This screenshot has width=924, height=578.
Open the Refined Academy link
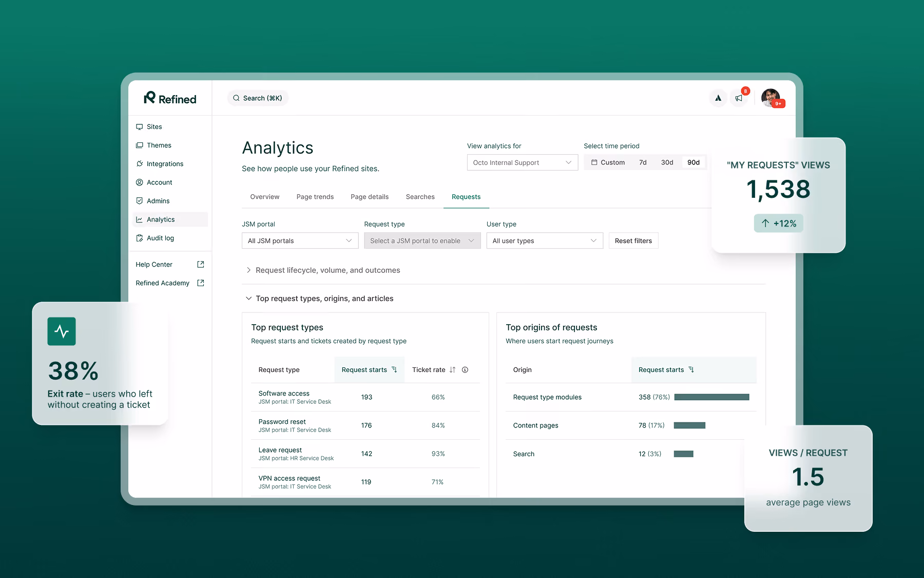coord(162,283)
